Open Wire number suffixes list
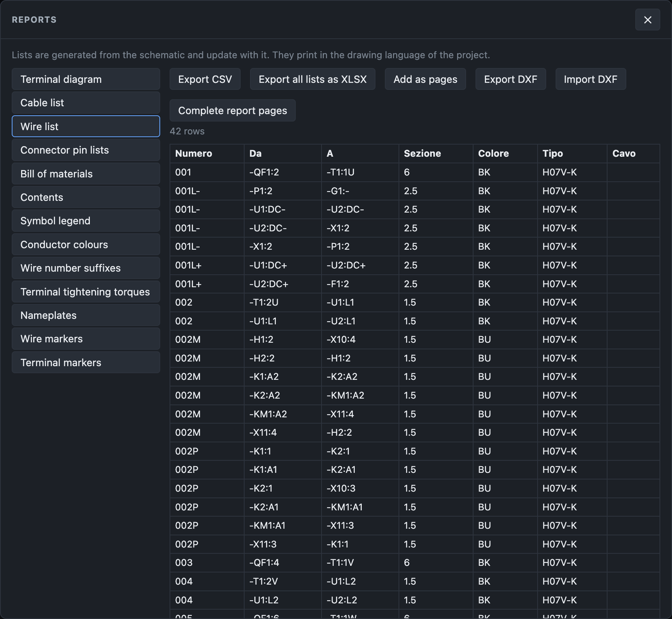 (86, 268)
